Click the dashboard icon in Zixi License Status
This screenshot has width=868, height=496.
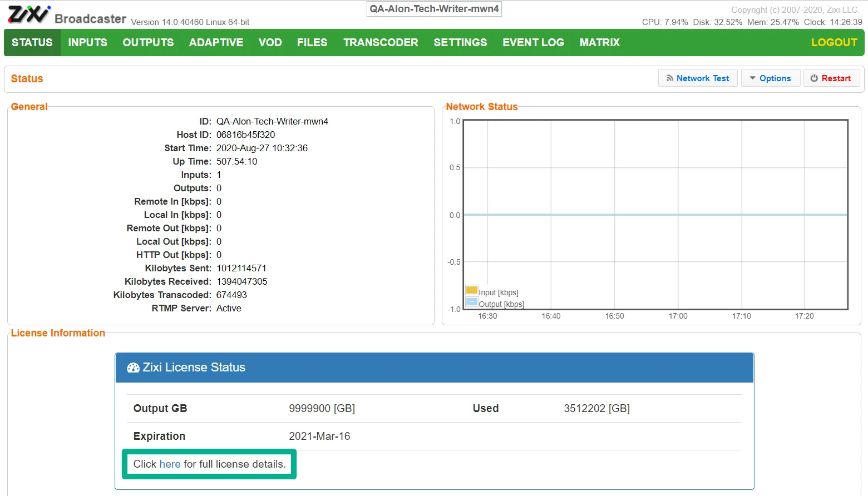pos(134,368)
